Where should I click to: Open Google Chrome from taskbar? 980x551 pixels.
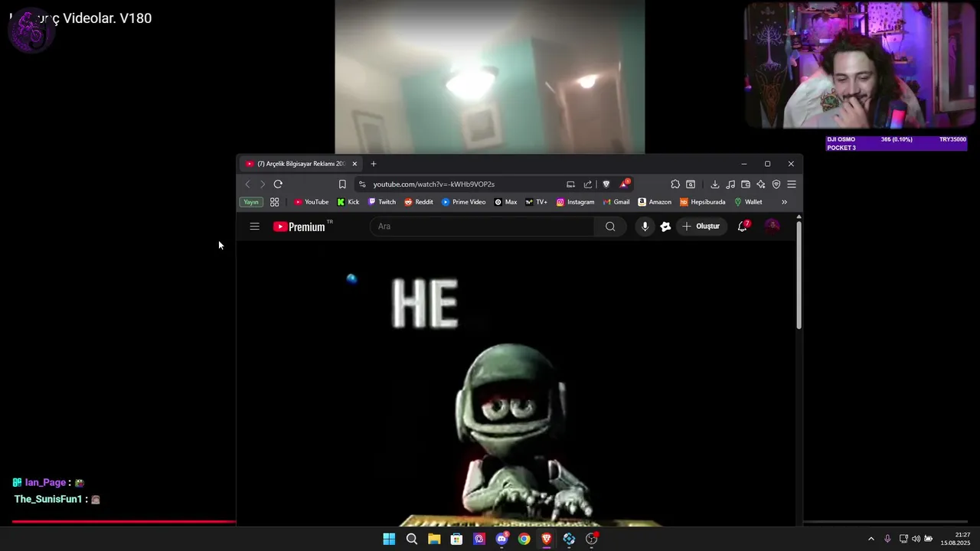[524, 539]
